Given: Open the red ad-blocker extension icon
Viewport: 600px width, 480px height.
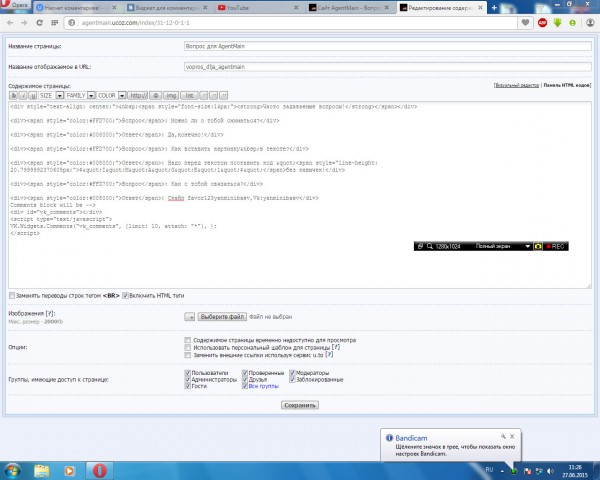Looking at the screenshot, I should point(542,23).
